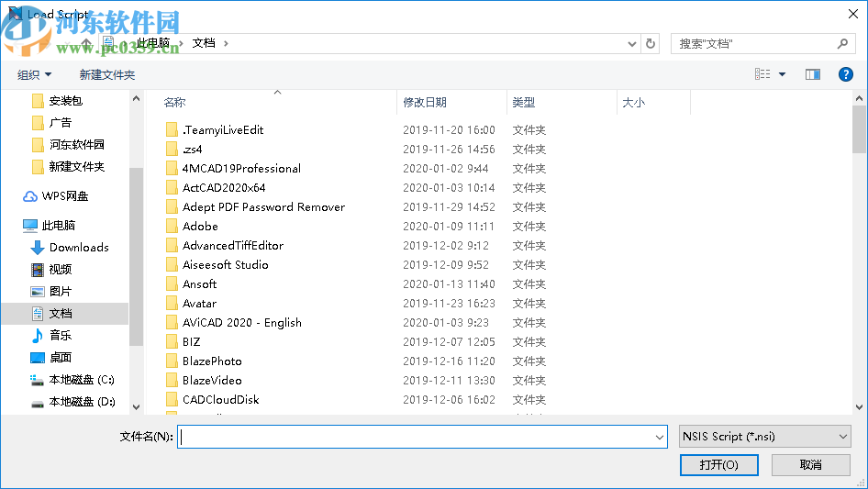Screen dimensions: 868x489
Task: Open Downloads arrow icon in sidebar
Action: tap(37, 248)
